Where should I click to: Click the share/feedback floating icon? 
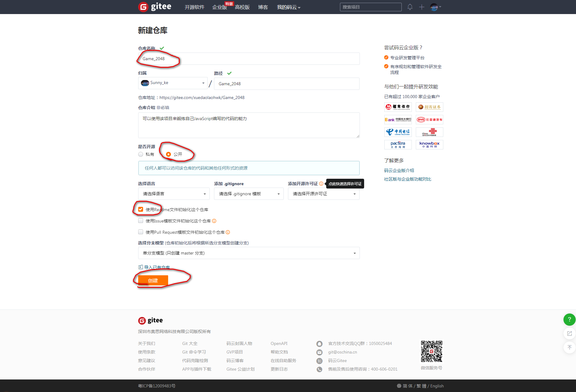569,333
